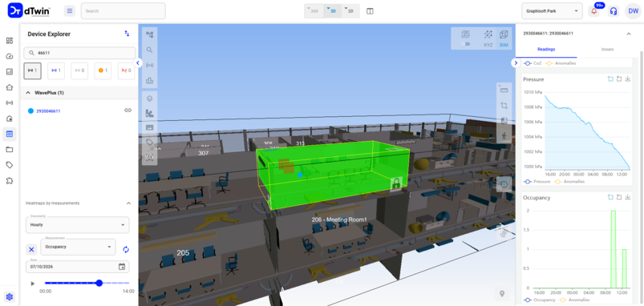This screenshot has width=644, height=306.
Task: Collapse Heatmaps by measurements section
Action: 128,203
